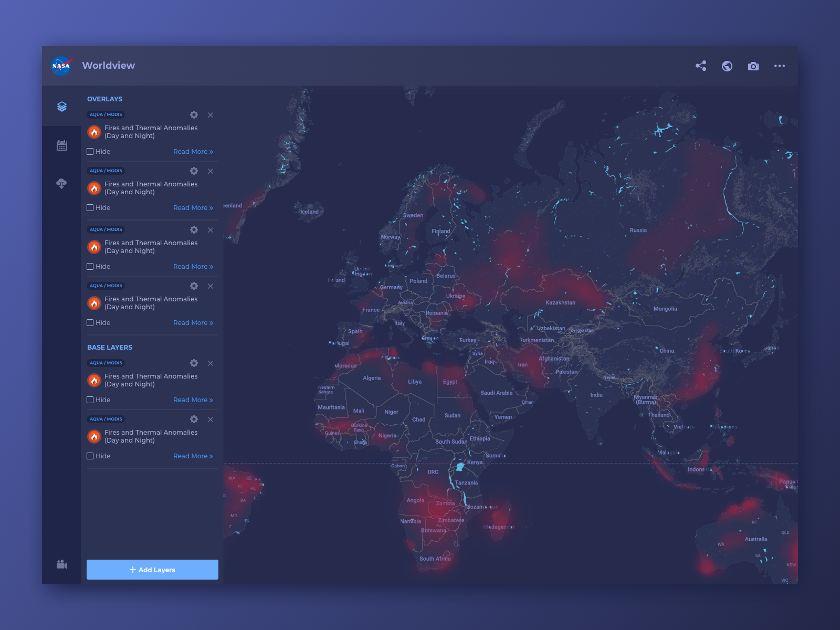Click the AQUA/MODIS badge on the top layer
Viewport: 840px width, 630px height.
tap(106, 114)
